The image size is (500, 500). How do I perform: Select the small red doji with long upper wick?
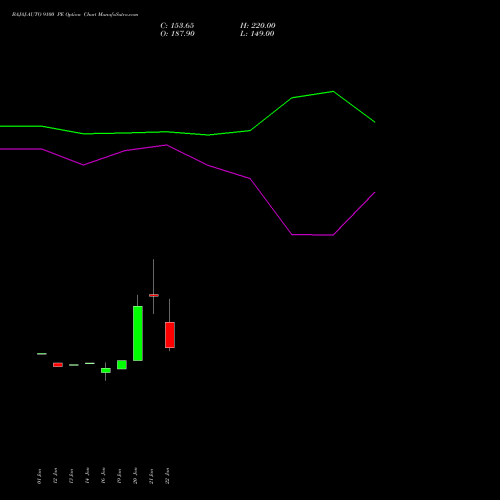pos(154,295)
